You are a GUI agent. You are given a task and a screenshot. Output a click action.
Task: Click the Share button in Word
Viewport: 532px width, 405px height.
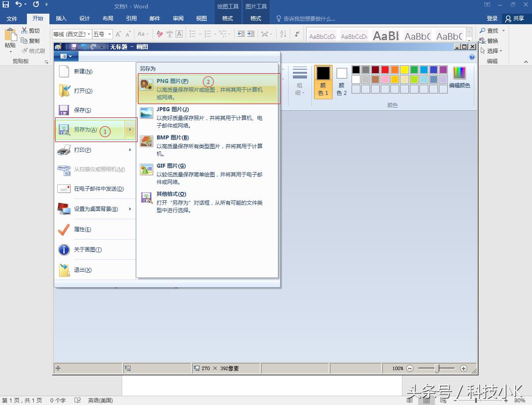coord(515,18)
